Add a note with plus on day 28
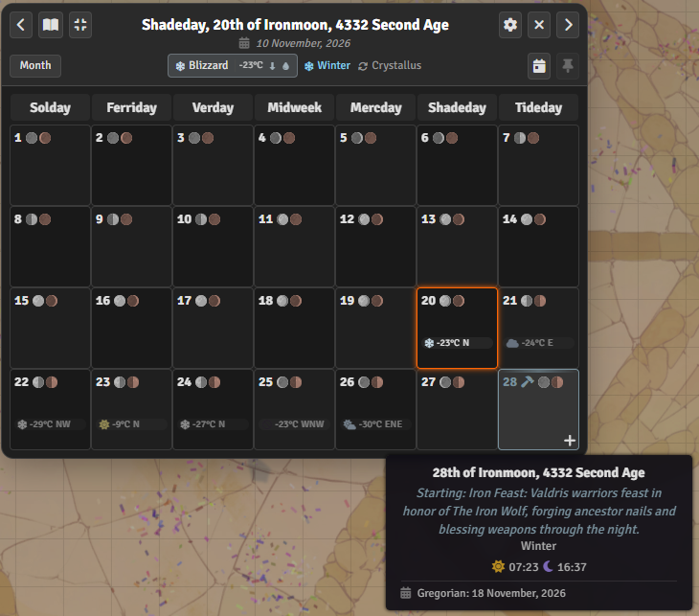 [x=570, y=441]
